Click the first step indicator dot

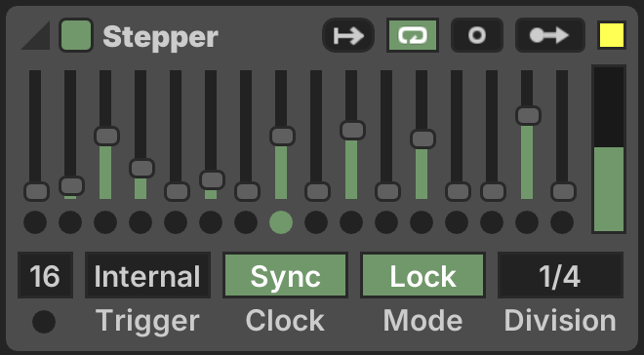tap(35, 222)
